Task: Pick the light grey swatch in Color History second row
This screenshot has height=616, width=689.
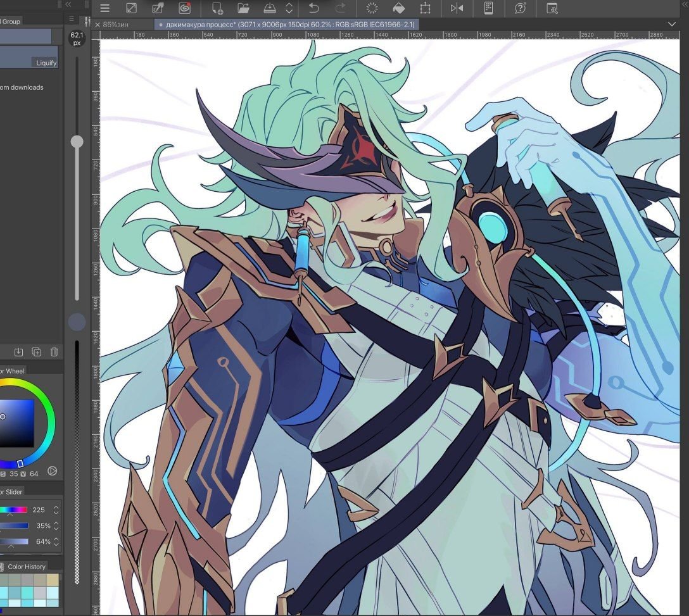Action: (39, 591)
